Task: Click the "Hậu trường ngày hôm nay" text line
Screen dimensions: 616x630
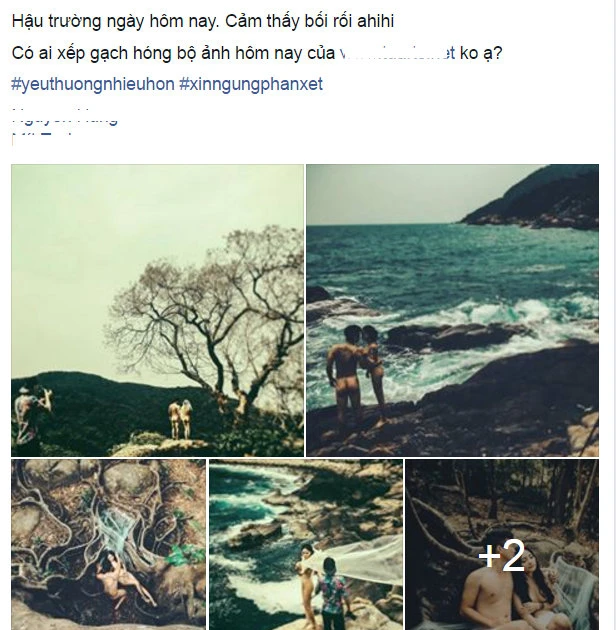Action: (203, 21)
